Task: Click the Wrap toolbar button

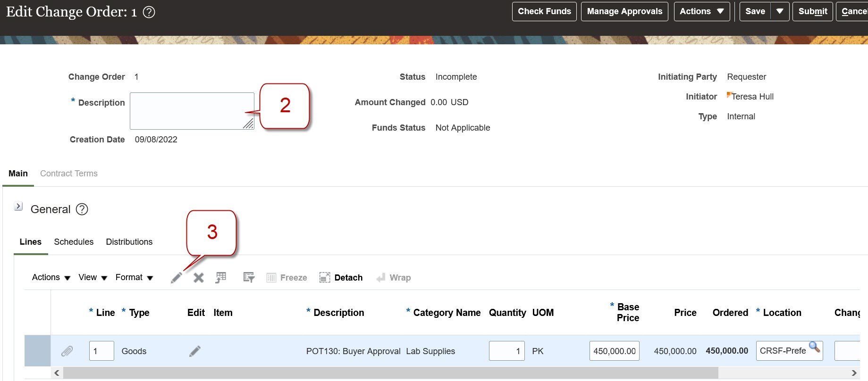Action: (394, 278)
